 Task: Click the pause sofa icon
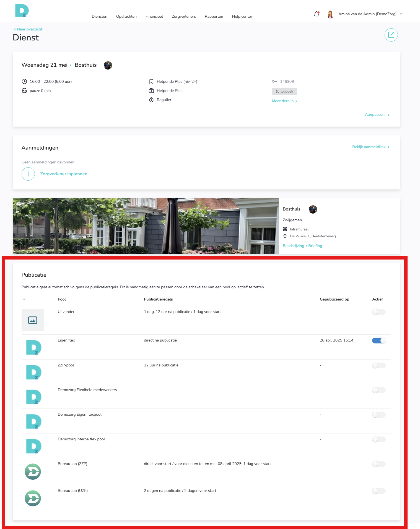(x=24, y=91)
